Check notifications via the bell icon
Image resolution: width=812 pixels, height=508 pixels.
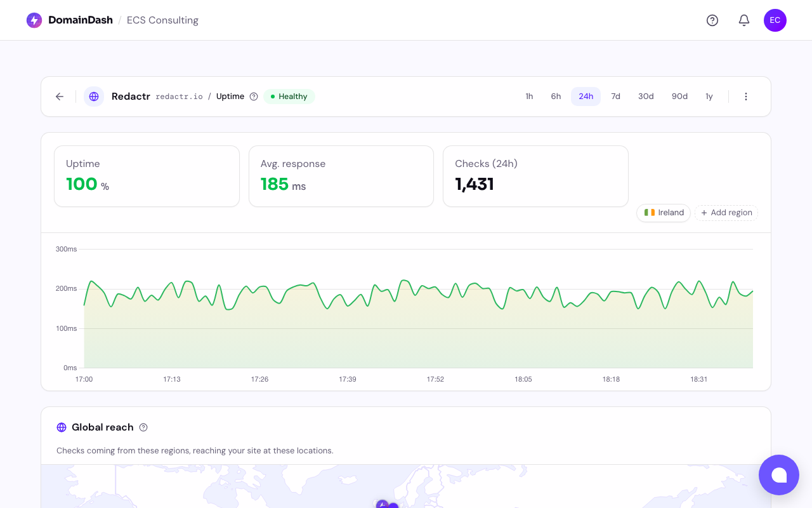click(743, 20)
